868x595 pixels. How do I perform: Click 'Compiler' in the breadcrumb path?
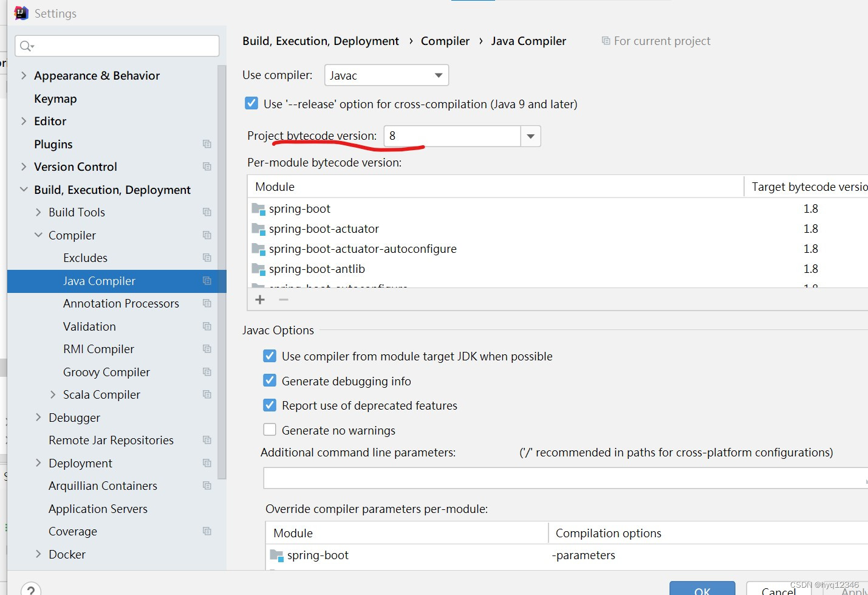445,40
